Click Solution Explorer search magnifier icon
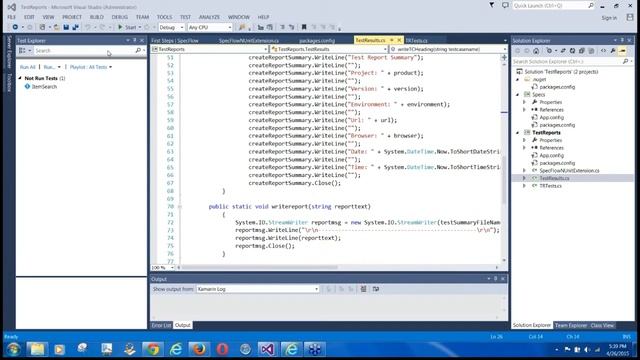The width and height of the screenshot is (640, 360). click(626, 61)
